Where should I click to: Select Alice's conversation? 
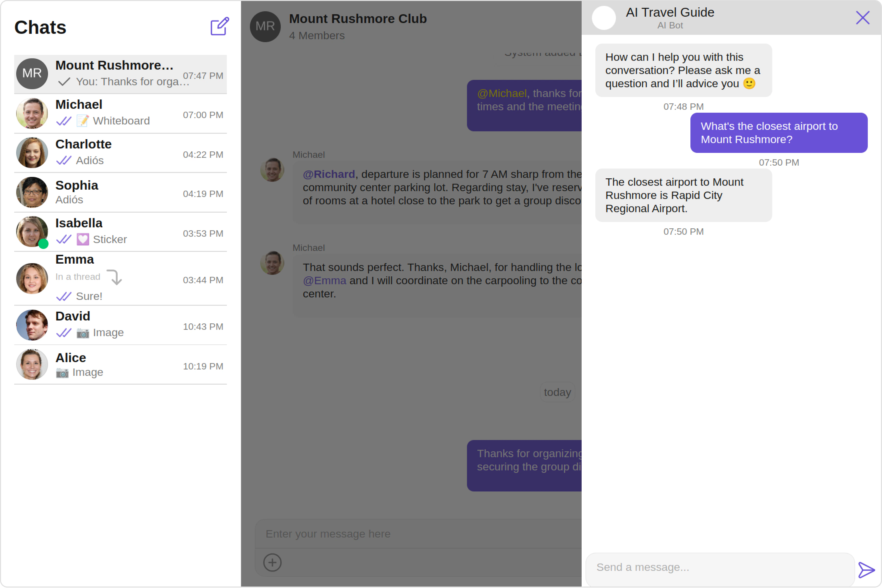tap(120, 365)
